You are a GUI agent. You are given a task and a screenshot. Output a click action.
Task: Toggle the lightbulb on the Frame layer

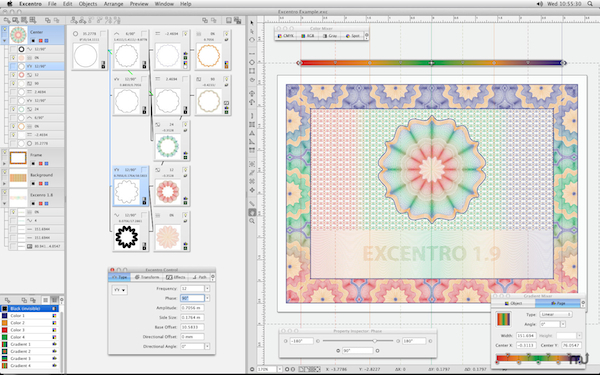point(5,152)
